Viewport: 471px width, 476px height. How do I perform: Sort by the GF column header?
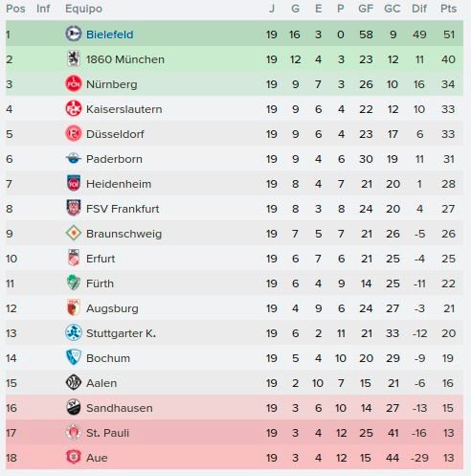(x=366, y=9)
